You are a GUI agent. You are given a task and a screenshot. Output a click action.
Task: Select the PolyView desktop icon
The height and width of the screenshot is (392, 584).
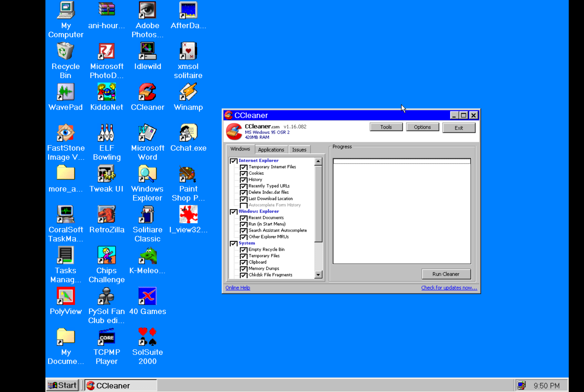(65, 296)
